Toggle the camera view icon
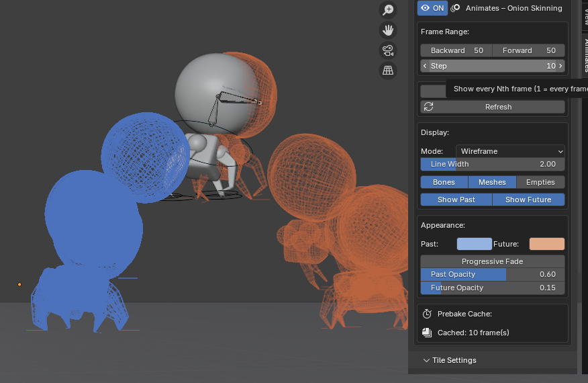 click(x=388, y=50)
